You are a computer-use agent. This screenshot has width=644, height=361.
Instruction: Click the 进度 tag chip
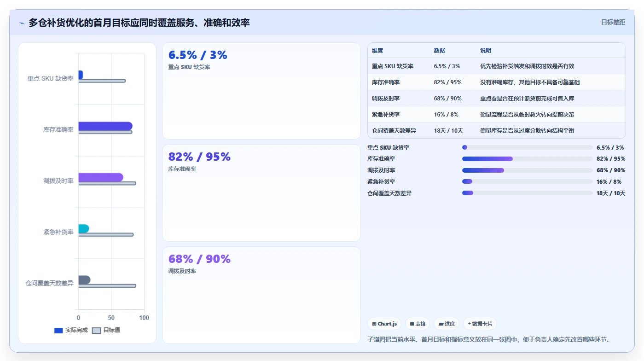pyautogui.click(x=447, y=324)
